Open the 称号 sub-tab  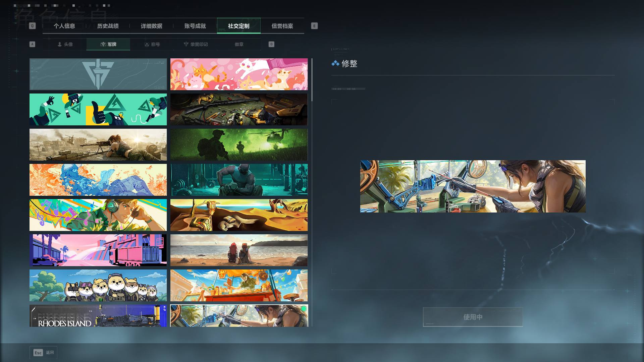click(x=152, y=44)
